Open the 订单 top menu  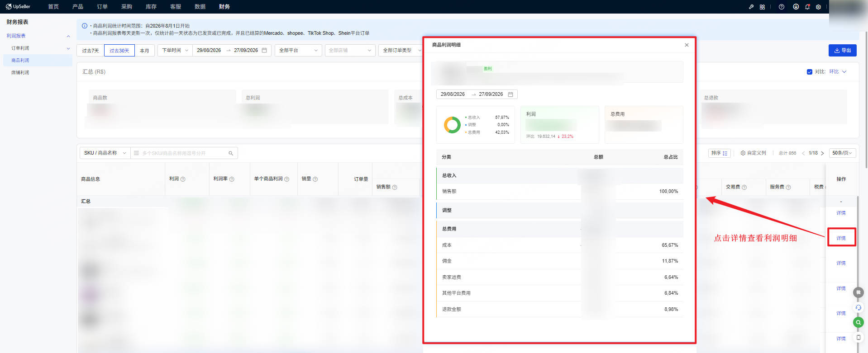(x=102, y=7)
